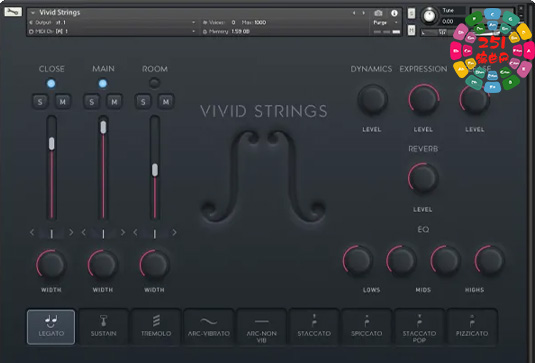Select the Tremolo articulation
535x363 pixels.
click(x=156, y=327)
